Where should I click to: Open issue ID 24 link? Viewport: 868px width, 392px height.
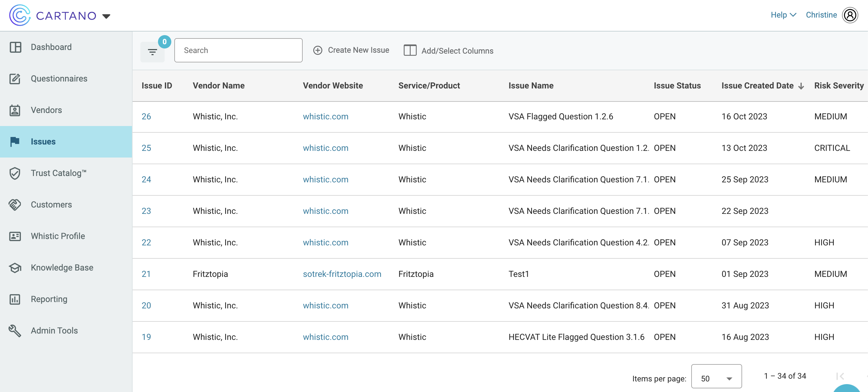(x=146, y=179)
